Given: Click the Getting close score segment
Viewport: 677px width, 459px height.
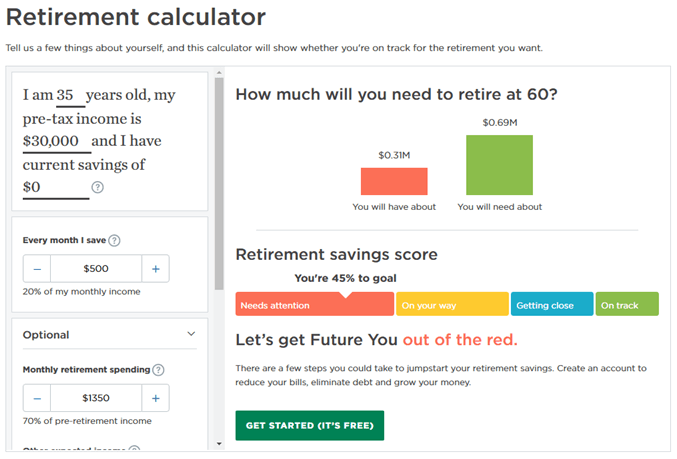Looking at the screenshot, I should point(552,304).
